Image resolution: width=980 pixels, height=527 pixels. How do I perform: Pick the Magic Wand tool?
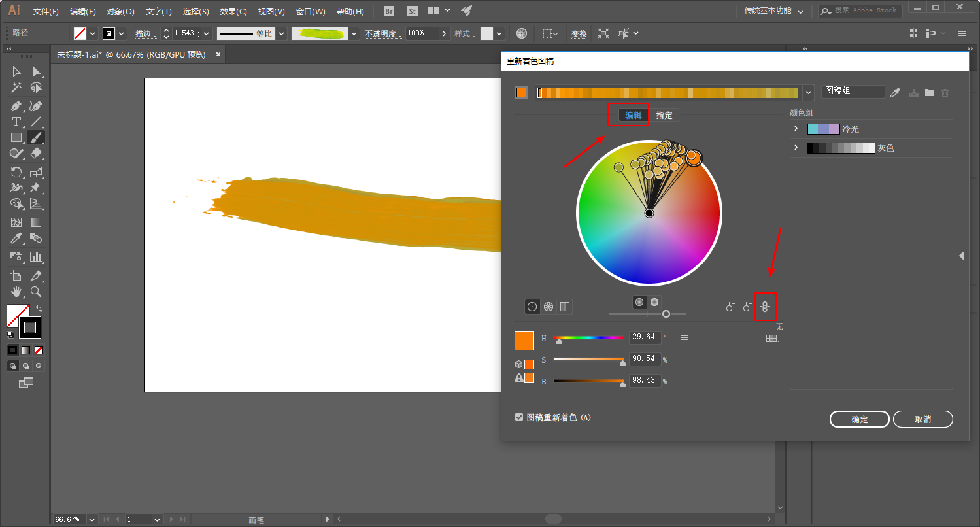16,88
